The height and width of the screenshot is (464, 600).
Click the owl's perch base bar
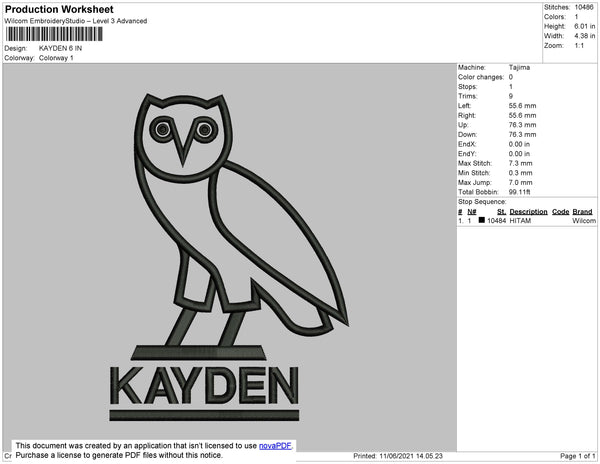199,352
